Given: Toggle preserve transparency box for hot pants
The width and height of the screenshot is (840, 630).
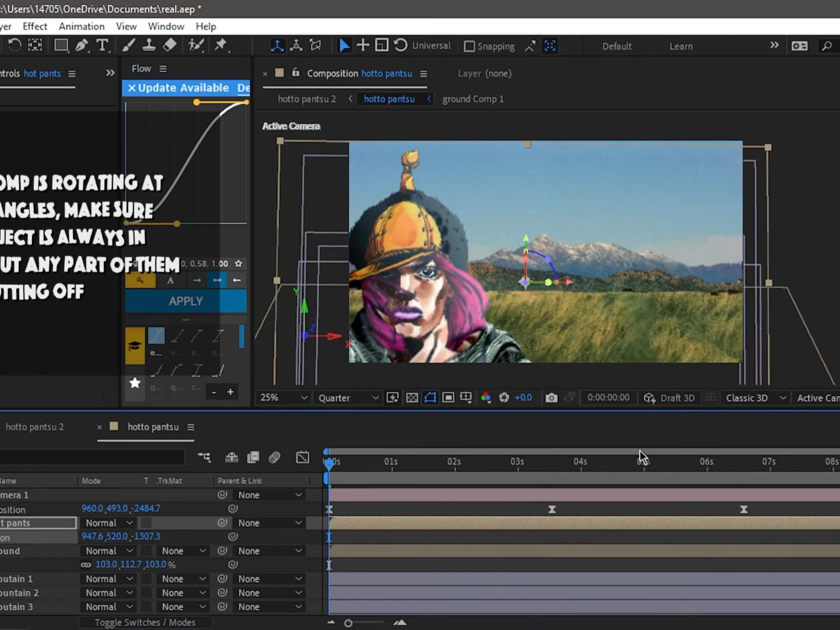Looking at the screenshot, I should click(x=146, y=523).
